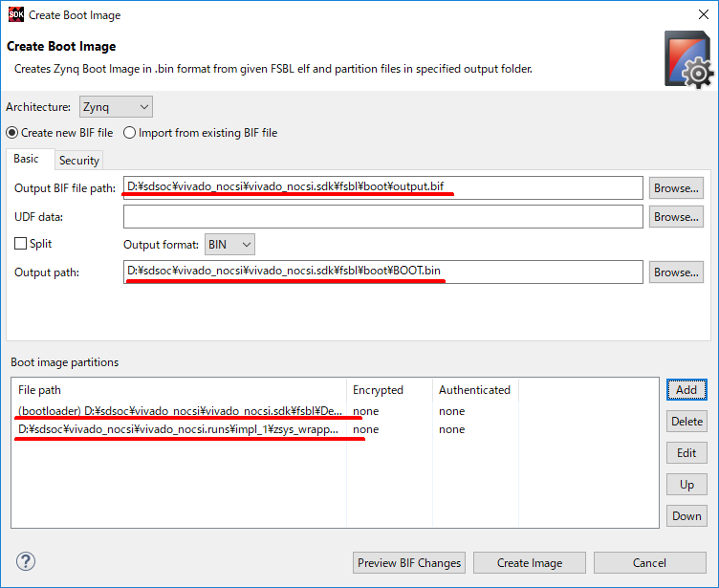719x588 pixels.
Task: Enable the Split checkbox
Action: click(x=20, y=245)
